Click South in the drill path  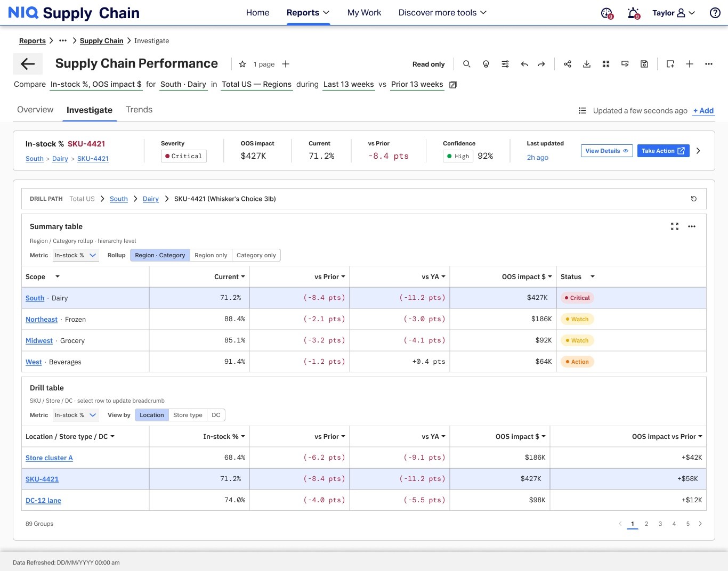[x=119, y=199]
